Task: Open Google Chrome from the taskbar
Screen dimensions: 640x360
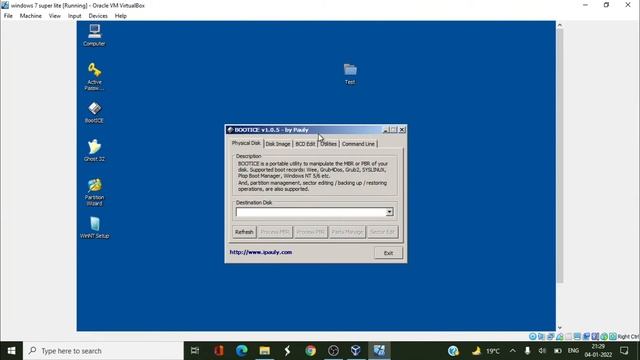Action: (x=310, y=351)
